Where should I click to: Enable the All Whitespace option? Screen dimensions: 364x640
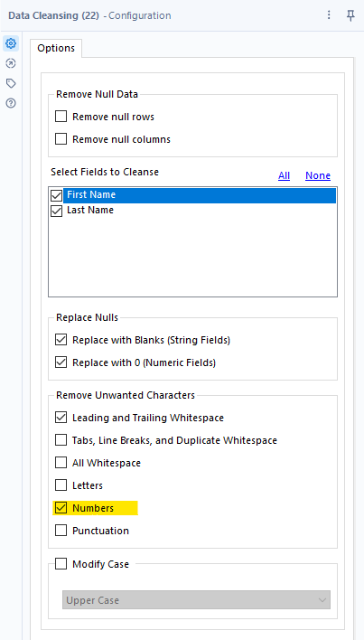61,463
